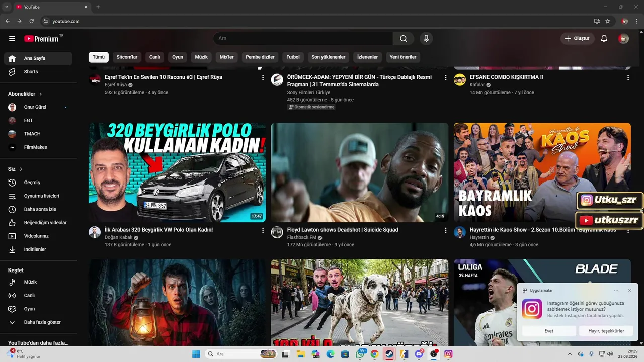Image resolution: width=644 pixels, height=362 pixels.
Task: Select the Yeni öneriler filter chip
Action: click(403, 57)
